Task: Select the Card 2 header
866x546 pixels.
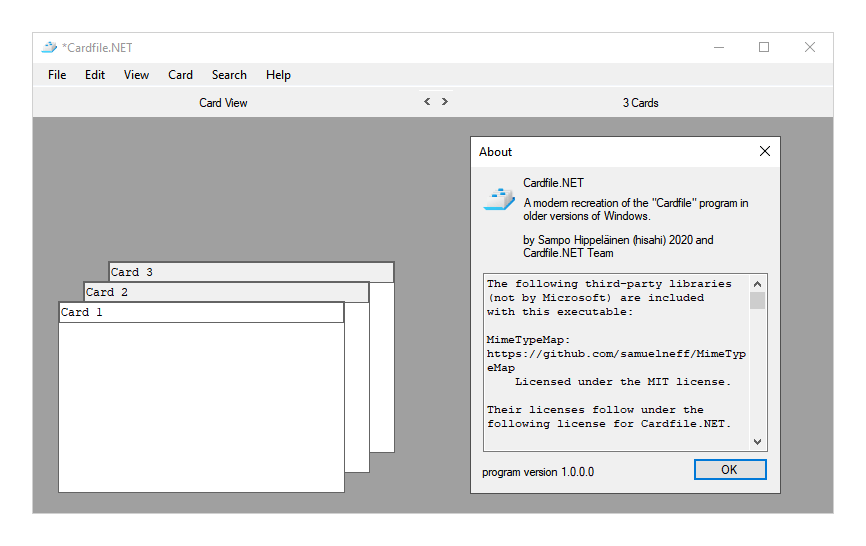Action: [226, 292]
